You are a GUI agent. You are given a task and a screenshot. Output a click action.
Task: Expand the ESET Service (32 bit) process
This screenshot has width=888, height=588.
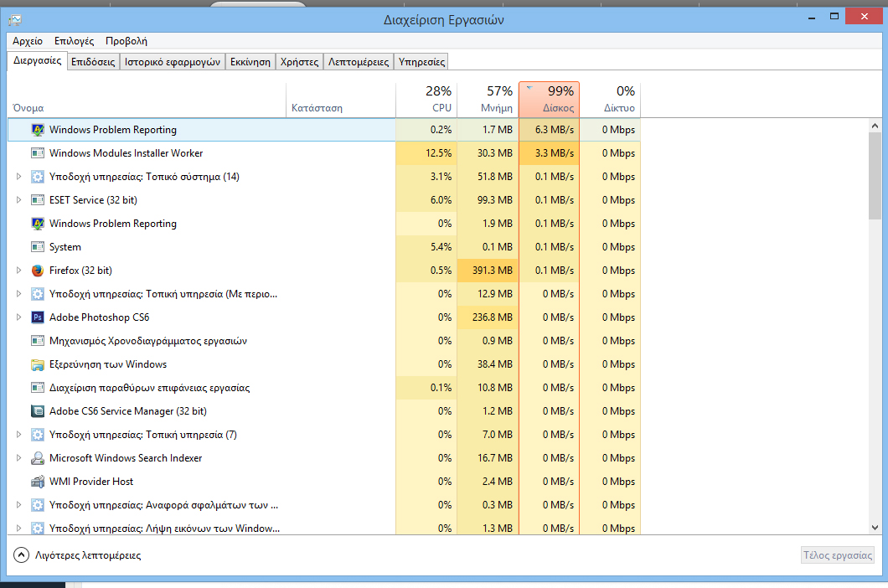pyautogui.click(x=18, y=200)
